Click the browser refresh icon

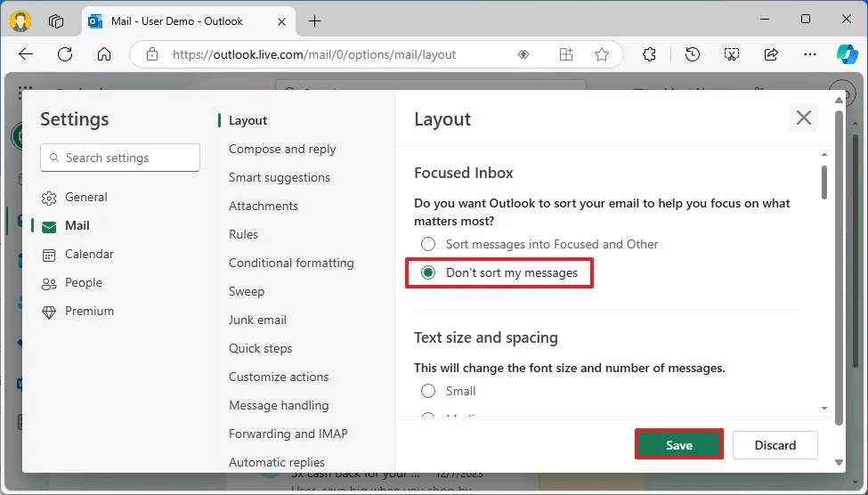click(x=65, y=54)
